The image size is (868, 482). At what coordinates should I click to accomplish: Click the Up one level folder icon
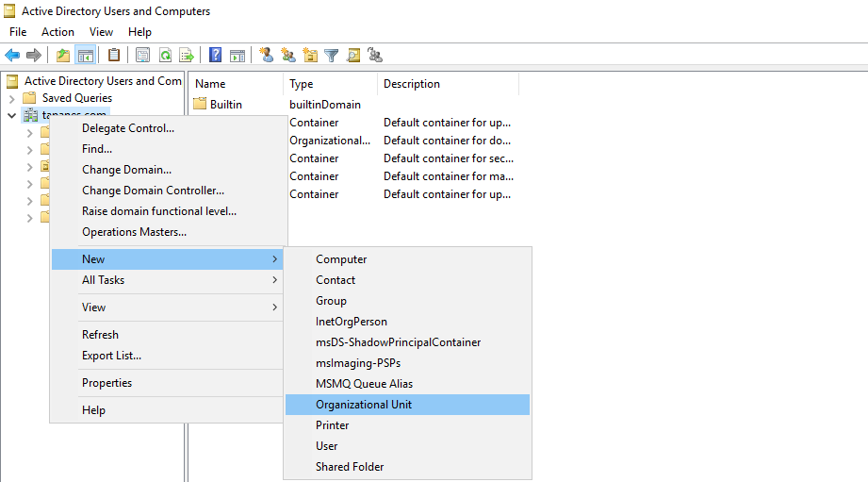pyautogui.click(x=63, y=56)
